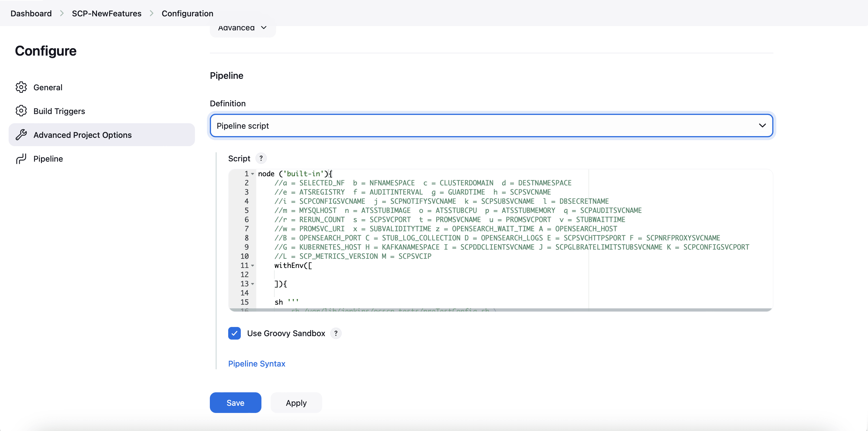
Task: Open the Pipeline Syntax link
Action: (257, 364)
